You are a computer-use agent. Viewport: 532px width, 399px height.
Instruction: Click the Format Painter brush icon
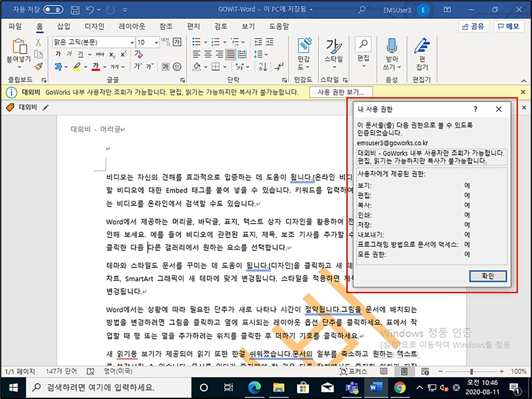click(x=38, y=66)
